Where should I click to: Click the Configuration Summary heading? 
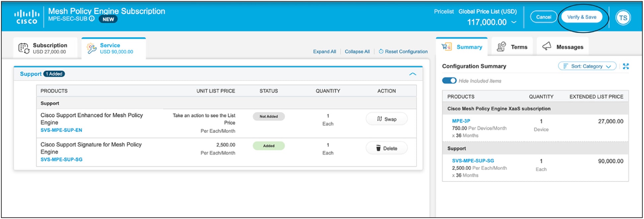[474, 66]
